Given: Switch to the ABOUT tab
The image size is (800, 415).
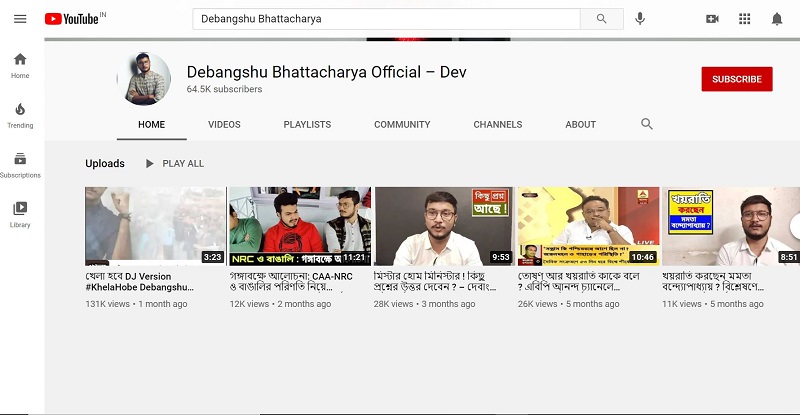Looking at the screenshot, I should coord(580,125).
